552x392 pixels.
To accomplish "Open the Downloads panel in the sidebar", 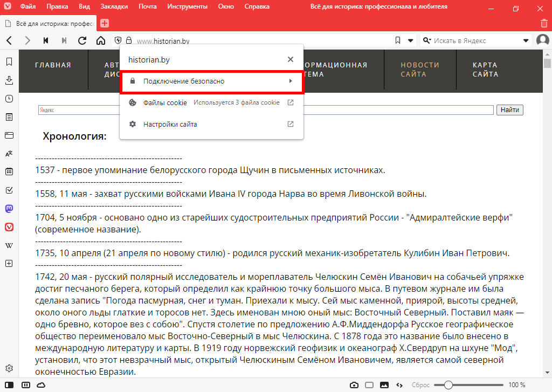I will 9,80.
